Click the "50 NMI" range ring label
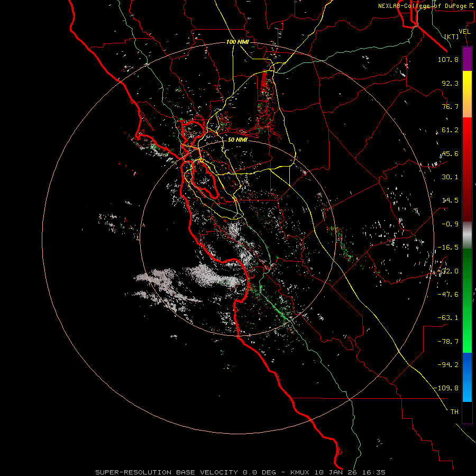The image size is (476, 476). tap(237, 140)
